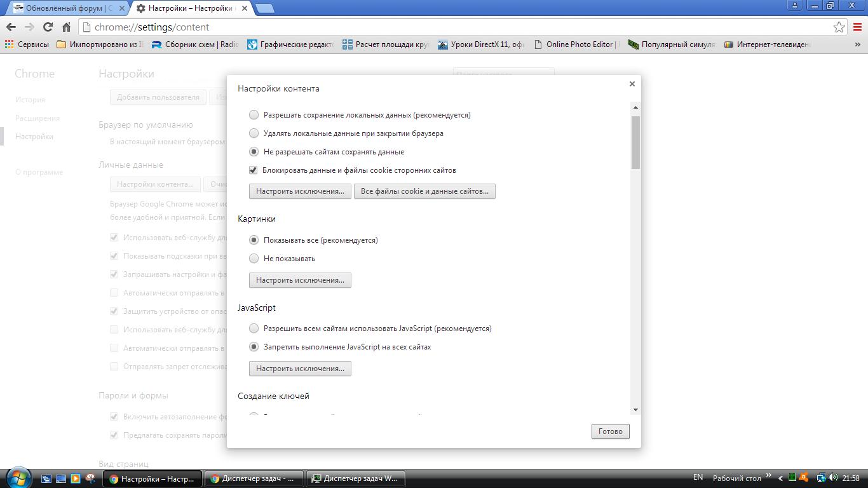868x488 pixels.
Task: Bookmark this page with the star icon
Action: coord(839,27)
